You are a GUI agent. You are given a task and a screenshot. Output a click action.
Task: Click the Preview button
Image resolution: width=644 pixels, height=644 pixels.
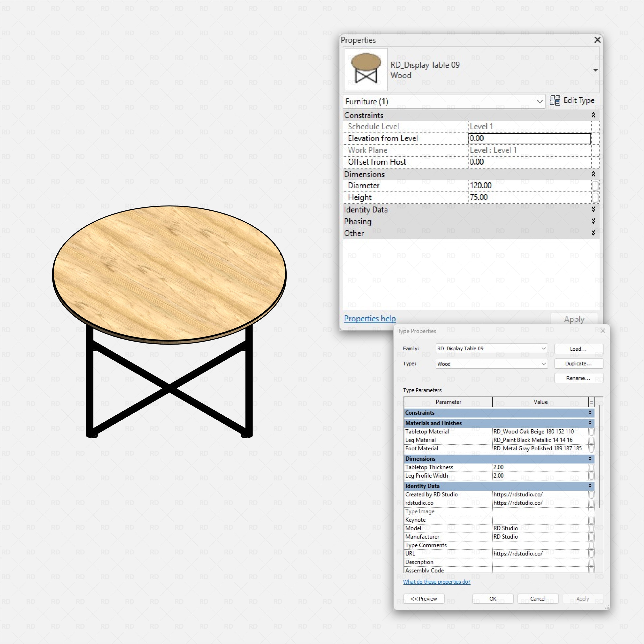click(423, 599)
